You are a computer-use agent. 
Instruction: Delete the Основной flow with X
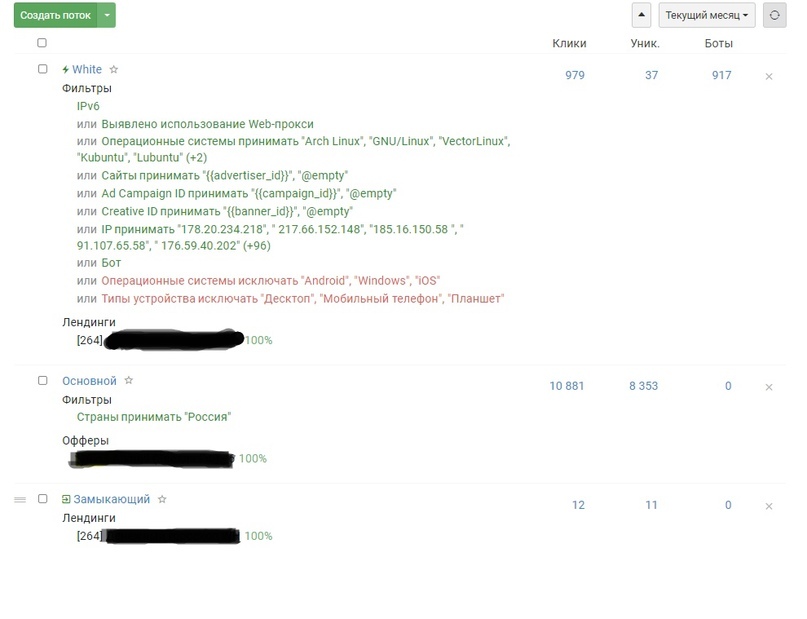pyautogui.click(x=769, y=387)
